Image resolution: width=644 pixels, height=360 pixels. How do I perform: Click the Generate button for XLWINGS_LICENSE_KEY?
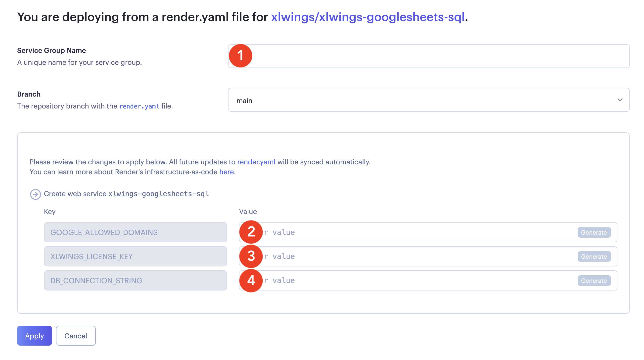tap(594, 256)
